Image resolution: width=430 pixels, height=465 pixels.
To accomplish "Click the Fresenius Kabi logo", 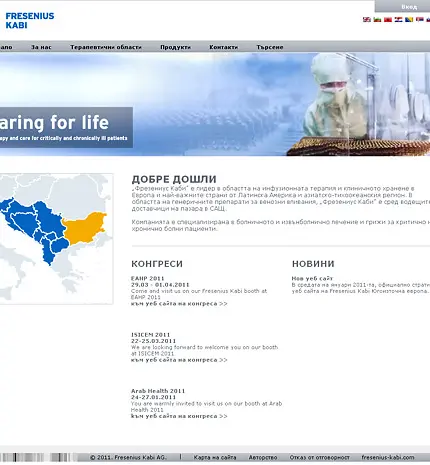I will point(30,20).
